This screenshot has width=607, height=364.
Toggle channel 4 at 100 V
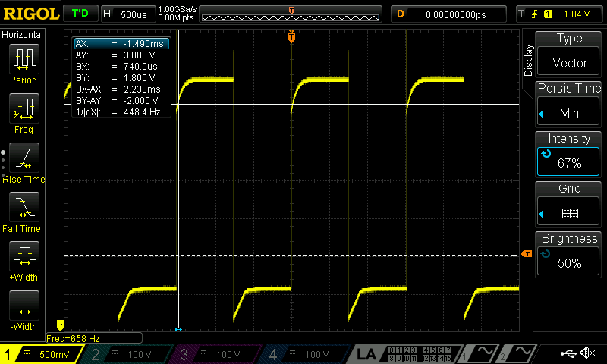[x=306, y=354]
